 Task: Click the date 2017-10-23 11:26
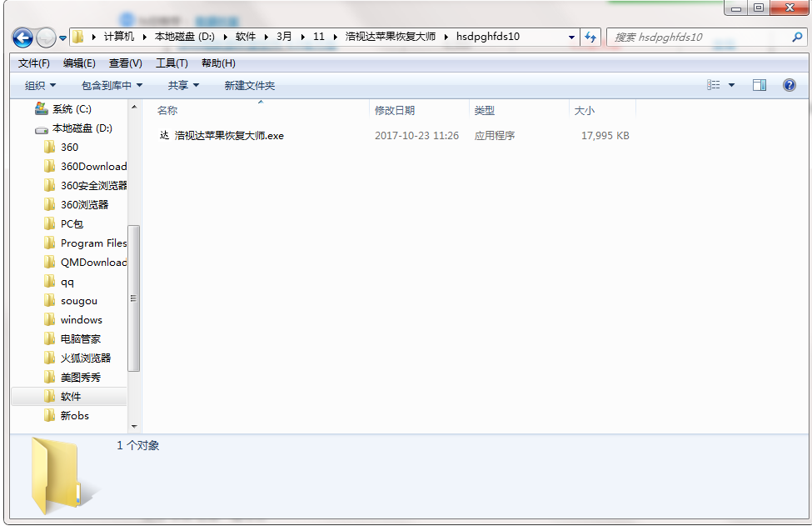click(417, 136)
